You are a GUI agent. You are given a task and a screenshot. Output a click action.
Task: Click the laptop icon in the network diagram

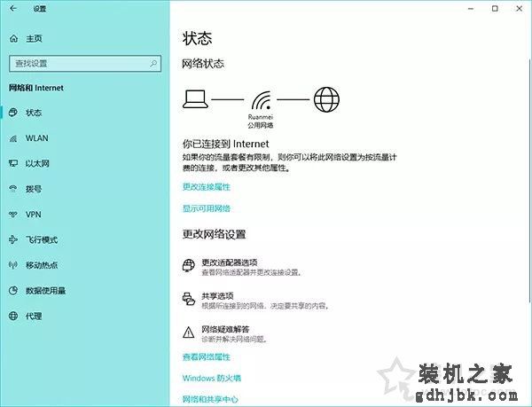[195, 99]
